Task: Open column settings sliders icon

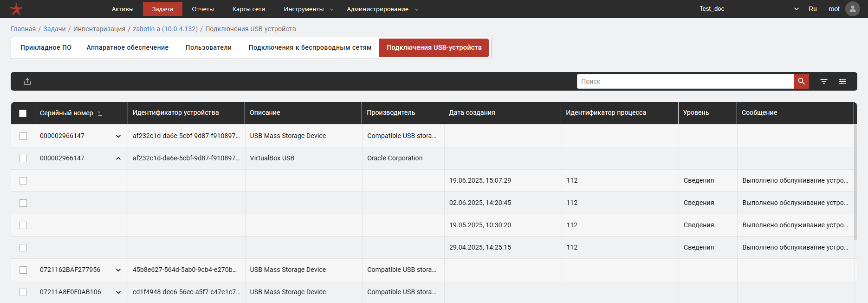Action: point(842,81)
